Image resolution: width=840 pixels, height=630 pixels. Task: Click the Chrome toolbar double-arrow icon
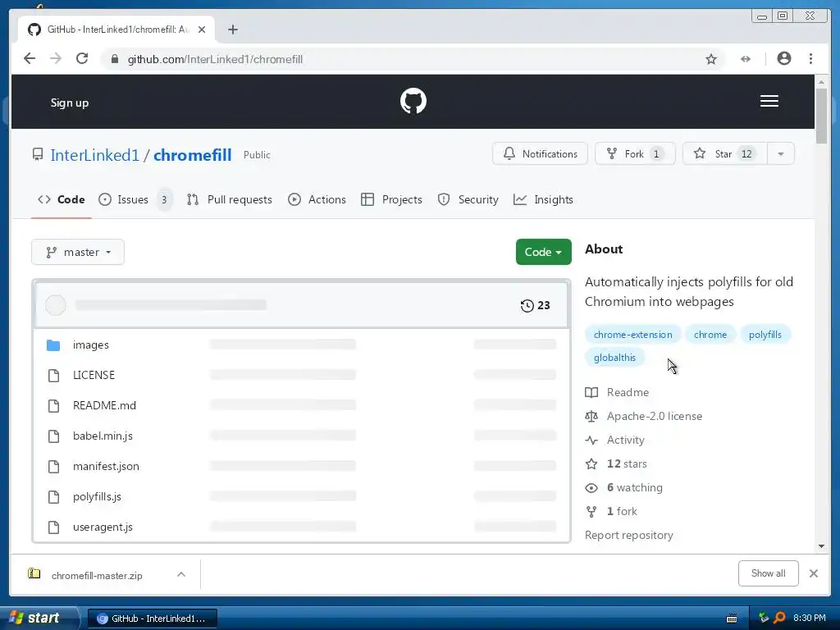pyautogui.click(x=746, y=59)
